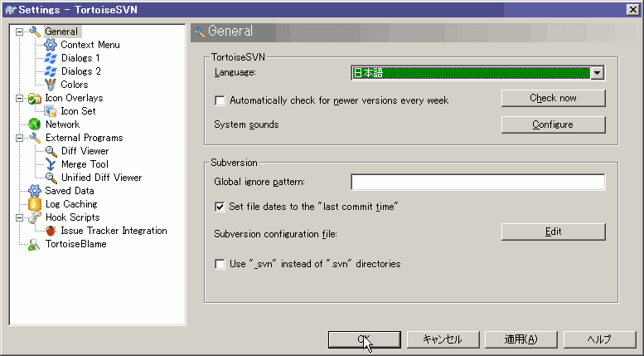Click the Saved Data gear icon
Image resolution: width=644 pixels, height=356 pixels.
click(35, 191)
